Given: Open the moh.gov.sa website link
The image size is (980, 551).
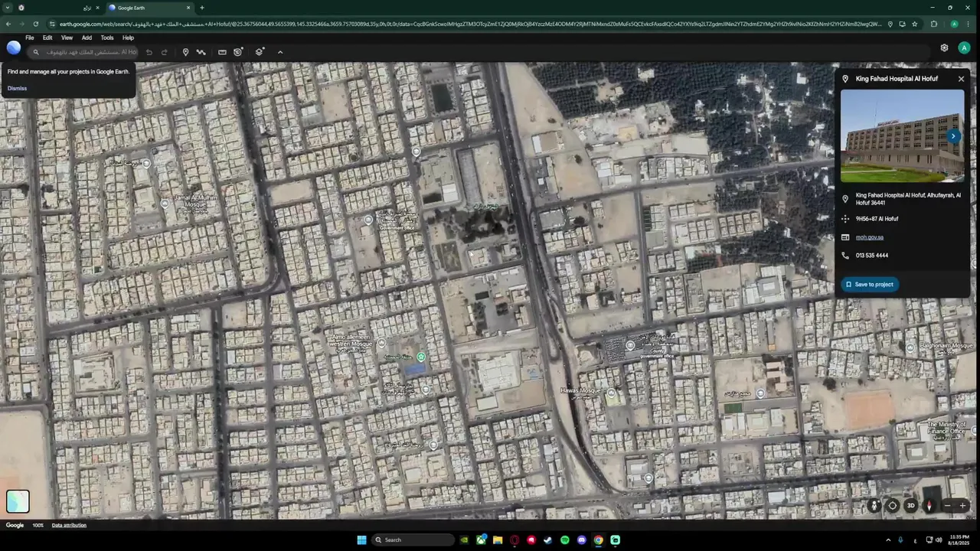Looking at the screenshot, I should pyautogui.click(x=870, y=237).
